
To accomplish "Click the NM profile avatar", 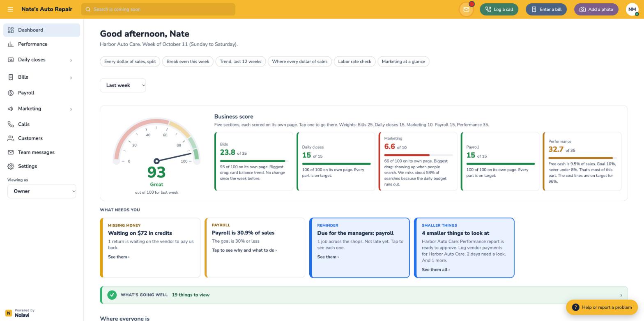I will pos(632,9).
